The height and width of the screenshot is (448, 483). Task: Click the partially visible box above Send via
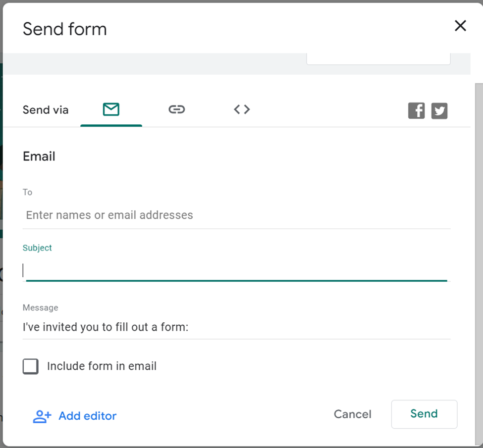pos(378,58)
